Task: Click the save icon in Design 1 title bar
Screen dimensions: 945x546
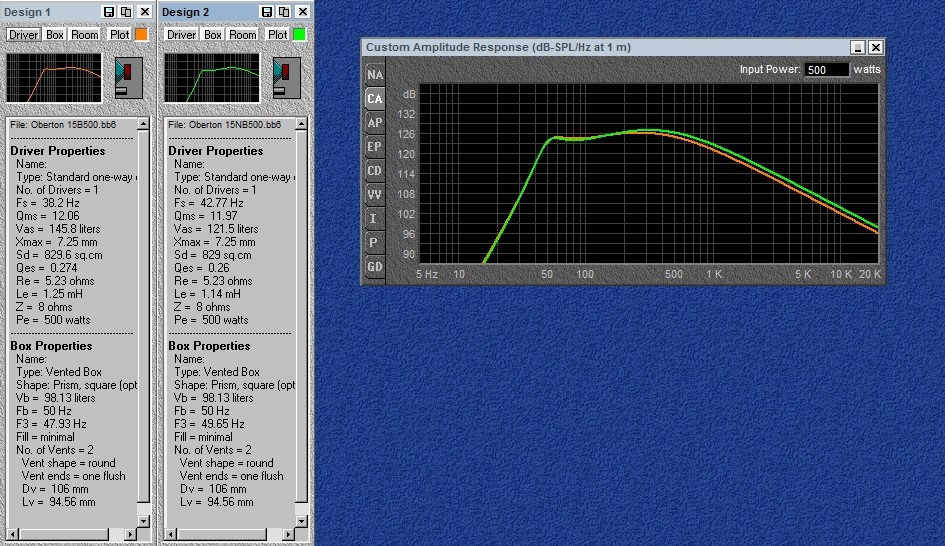Action: (108, 11)
